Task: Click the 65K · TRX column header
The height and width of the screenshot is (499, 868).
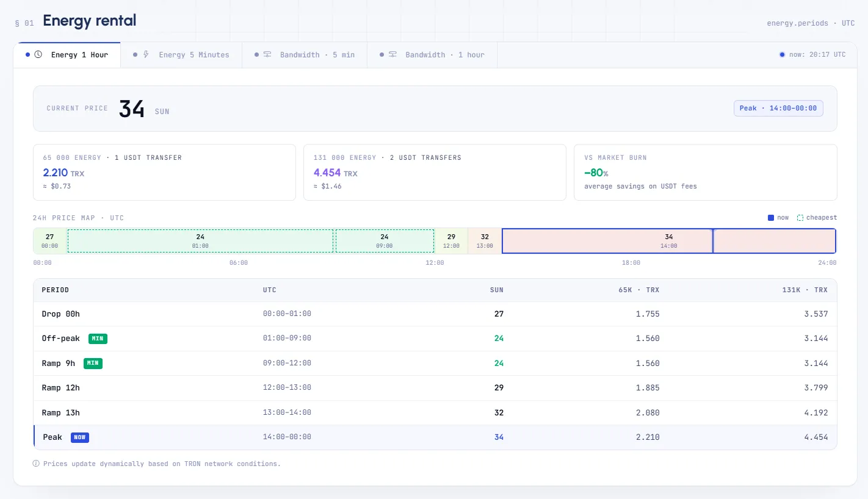Action: [639, 290]
